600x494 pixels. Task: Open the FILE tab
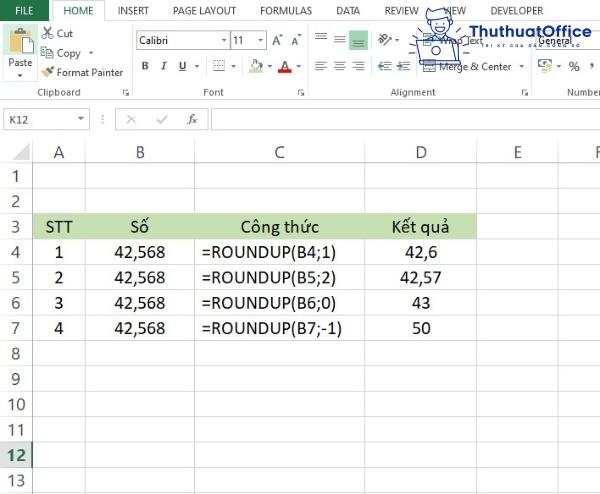click(x=24, y=11)
